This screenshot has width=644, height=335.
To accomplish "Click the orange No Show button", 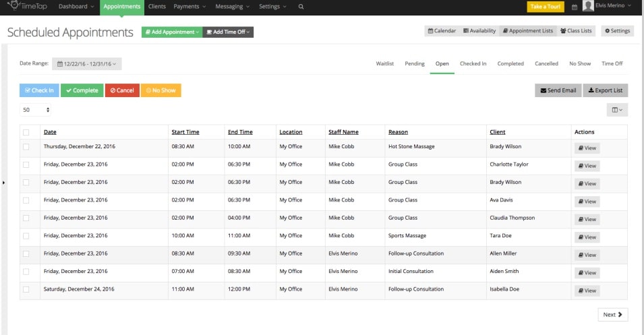I will 160,90.
